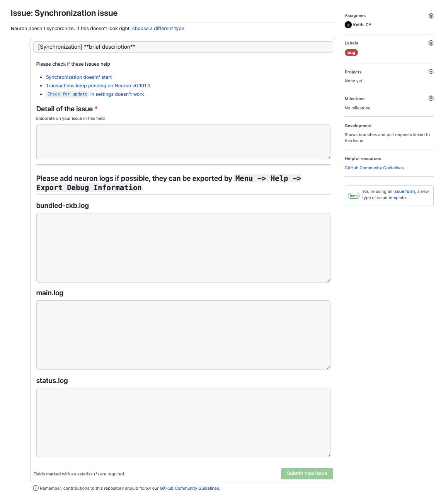Click 'No milestone' text

[358, 108]
